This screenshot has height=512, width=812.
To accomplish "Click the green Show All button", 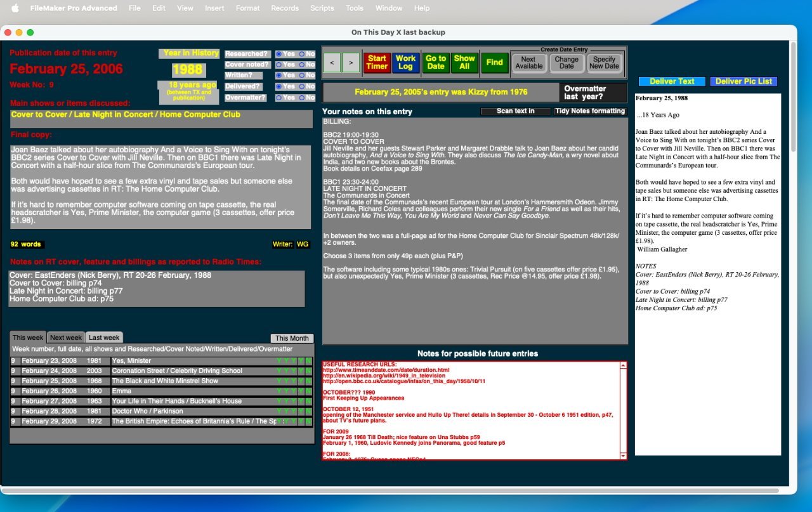I will 464,62.
